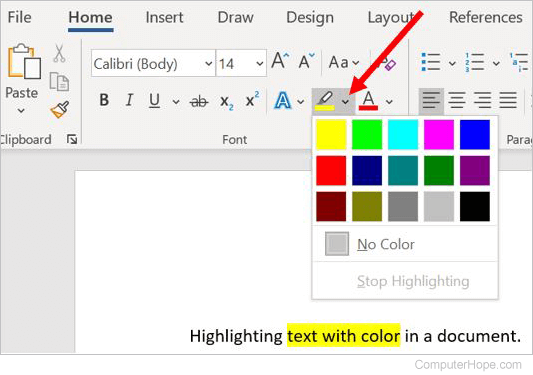Click the highlighted words 'text with color'
This screenshot has width=533, height=375.
344,336
